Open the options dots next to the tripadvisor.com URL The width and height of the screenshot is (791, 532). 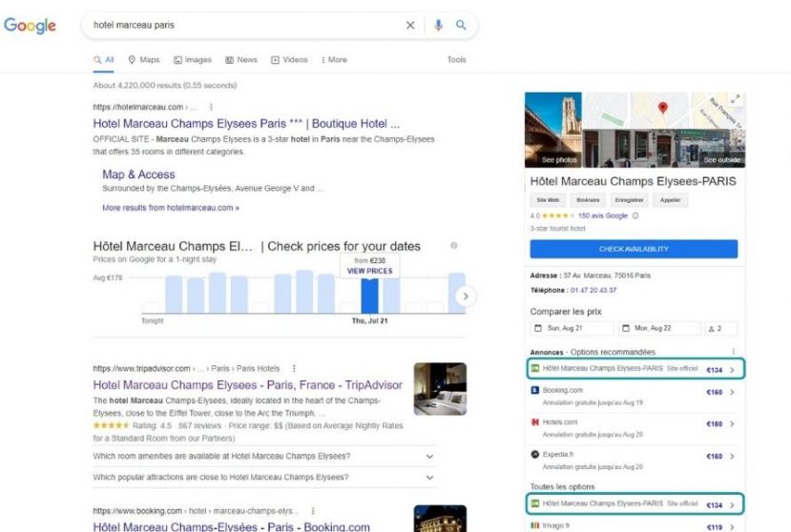tap(294, 368)
